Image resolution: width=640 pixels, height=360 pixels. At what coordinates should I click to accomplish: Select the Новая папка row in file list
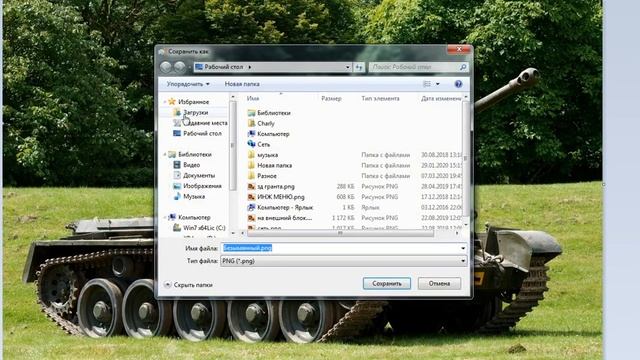click(354, 165)
